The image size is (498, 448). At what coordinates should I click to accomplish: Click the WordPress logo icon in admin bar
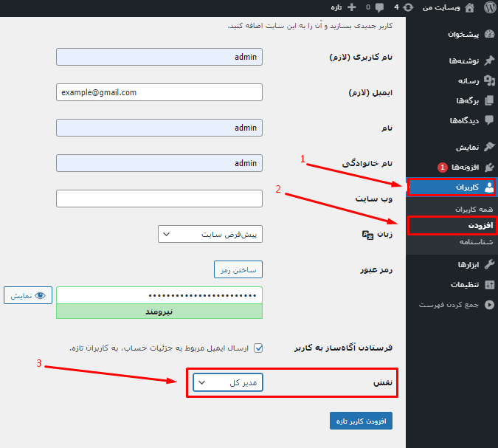pos(490,7)
